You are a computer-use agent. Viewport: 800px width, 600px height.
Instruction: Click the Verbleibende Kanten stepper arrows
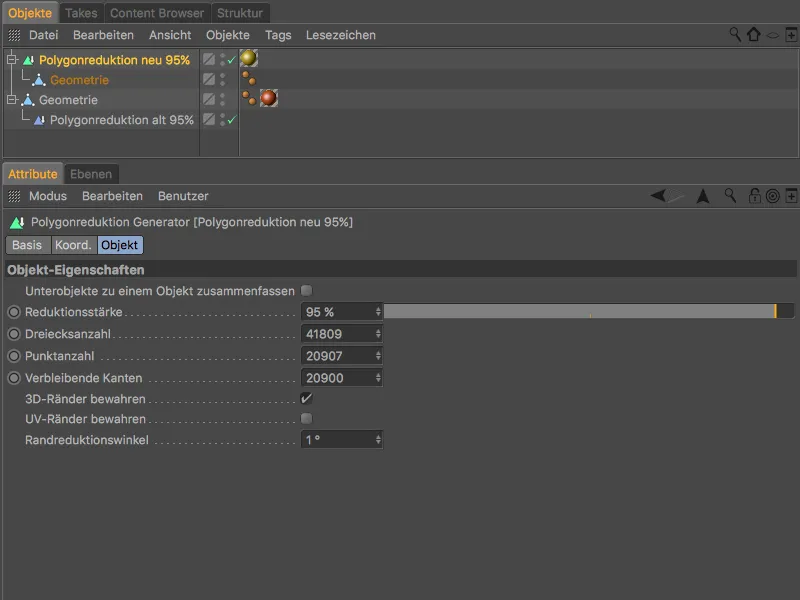[x=378, y=378]
